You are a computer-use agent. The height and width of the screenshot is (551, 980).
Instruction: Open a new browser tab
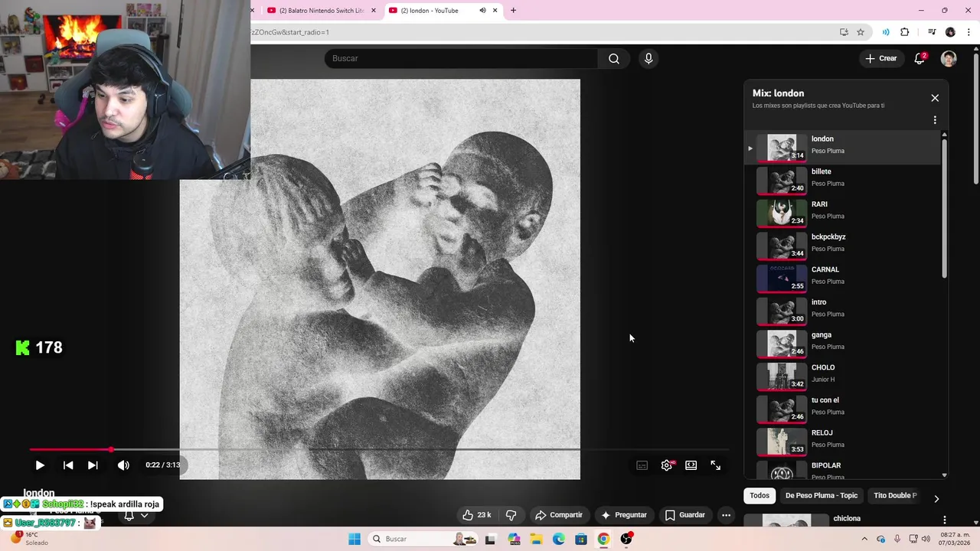[x=513, y=11]
